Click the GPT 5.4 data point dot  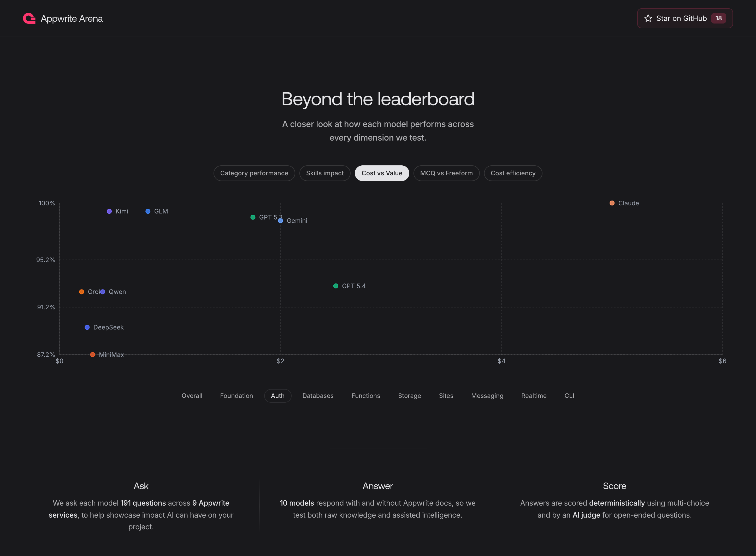click(335, 286)
